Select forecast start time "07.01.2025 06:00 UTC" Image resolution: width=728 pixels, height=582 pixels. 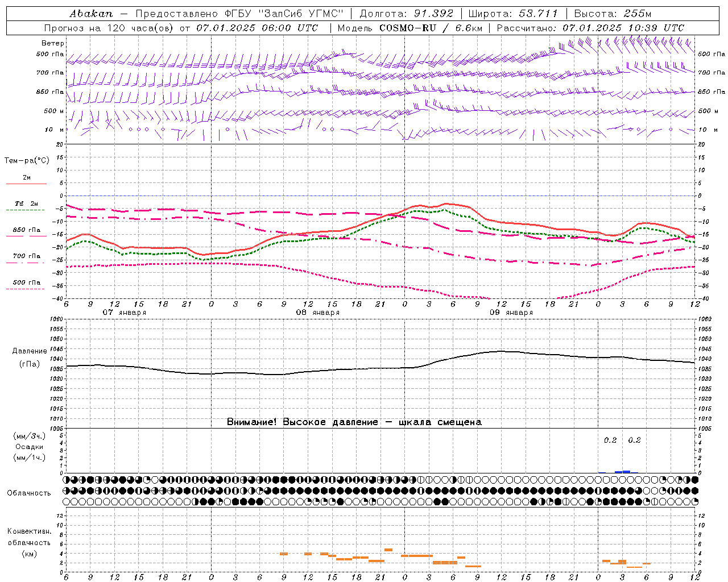point(257,28)
